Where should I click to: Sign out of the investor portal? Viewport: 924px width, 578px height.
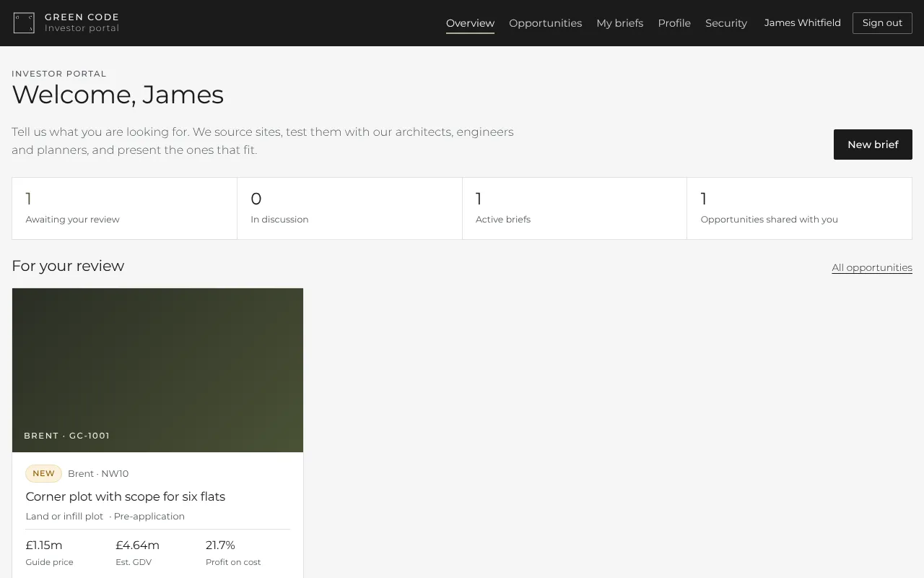tap(882, 23)
